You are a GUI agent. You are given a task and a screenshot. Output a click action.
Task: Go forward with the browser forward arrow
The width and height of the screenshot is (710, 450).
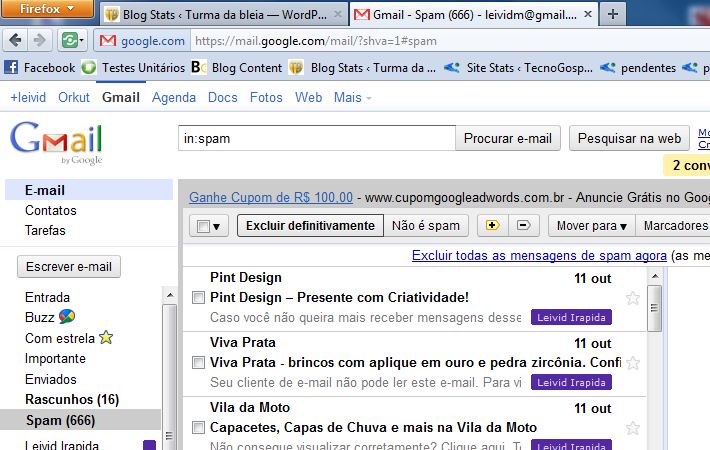pos(40,41)
